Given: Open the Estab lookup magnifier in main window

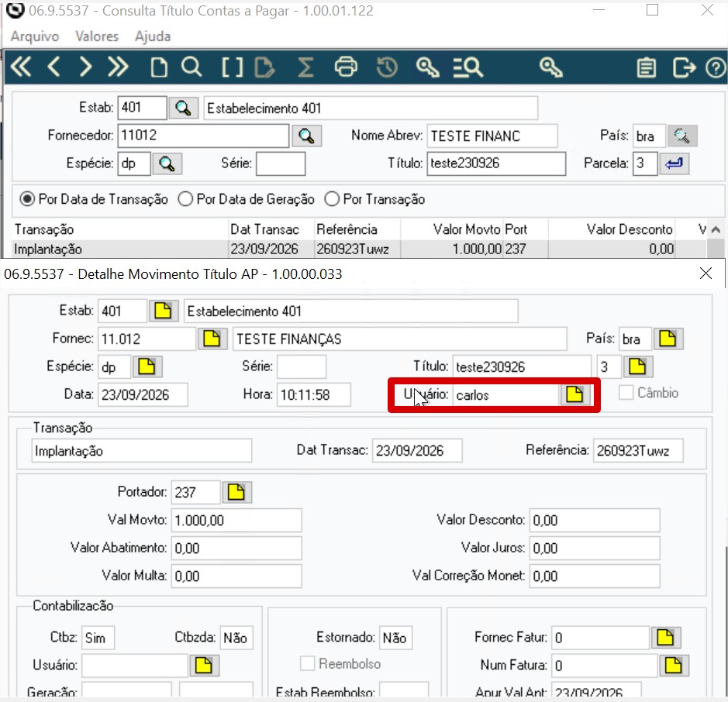Looking at the screenshot, I should click(184, 108).
